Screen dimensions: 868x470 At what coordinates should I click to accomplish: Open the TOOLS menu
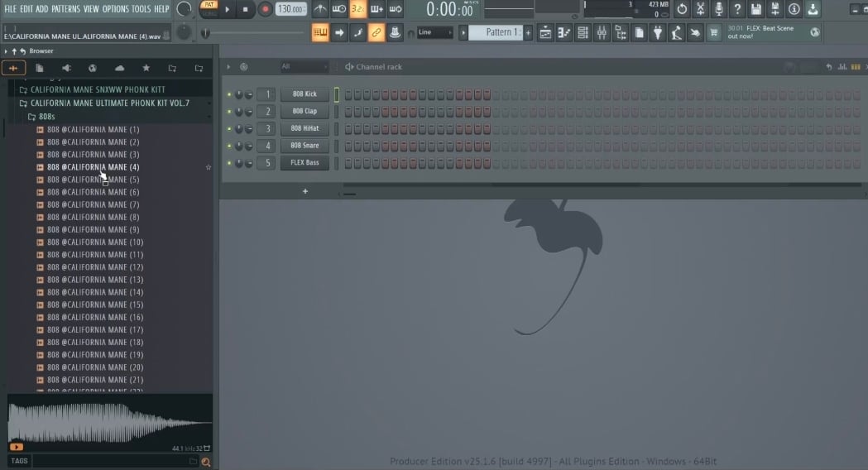(x=141, y=9)
